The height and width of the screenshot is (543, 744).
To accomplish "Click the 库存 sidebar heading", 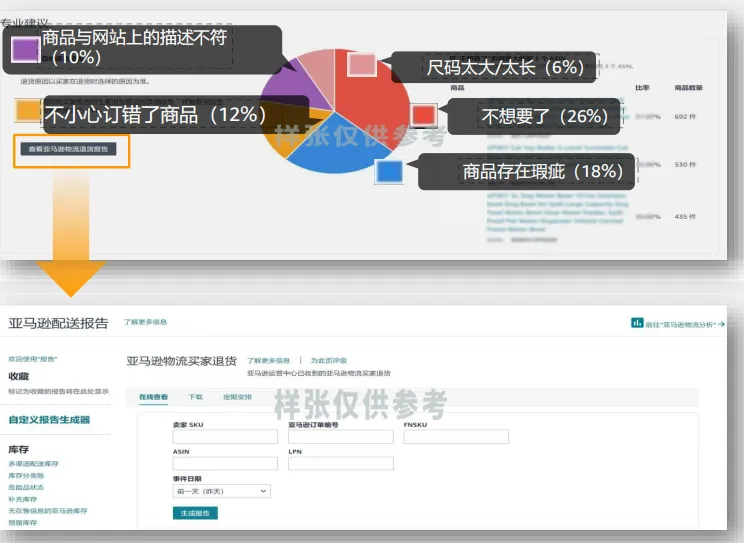I will (x=19, y=449).
